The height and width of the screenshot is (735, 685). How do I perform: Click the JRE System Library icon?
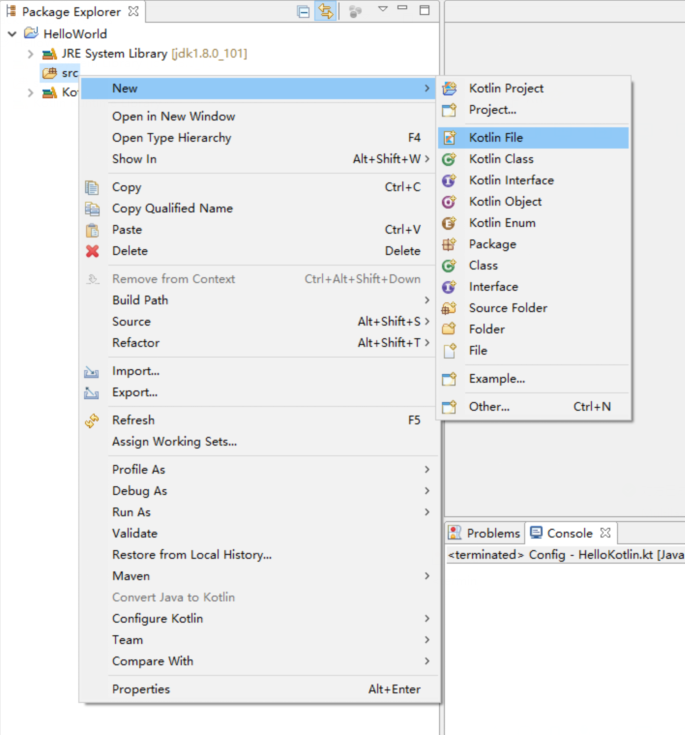pyautogui.click(x=50, y=54)
